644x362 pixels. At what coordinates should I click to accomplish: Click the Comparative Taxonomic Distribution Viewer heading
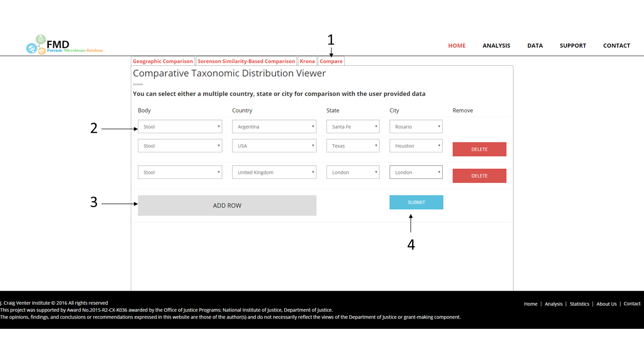click(229, 73)
